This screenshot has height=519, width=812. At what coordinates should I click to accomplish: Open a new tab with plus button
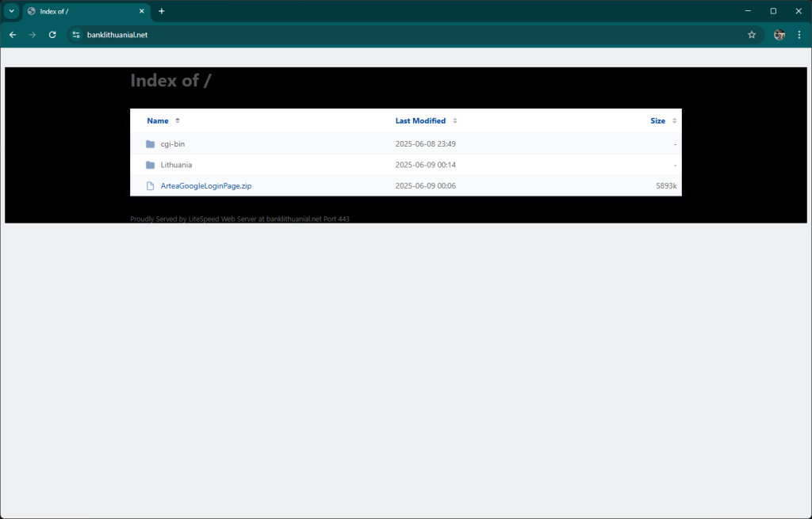pos(162,11)
